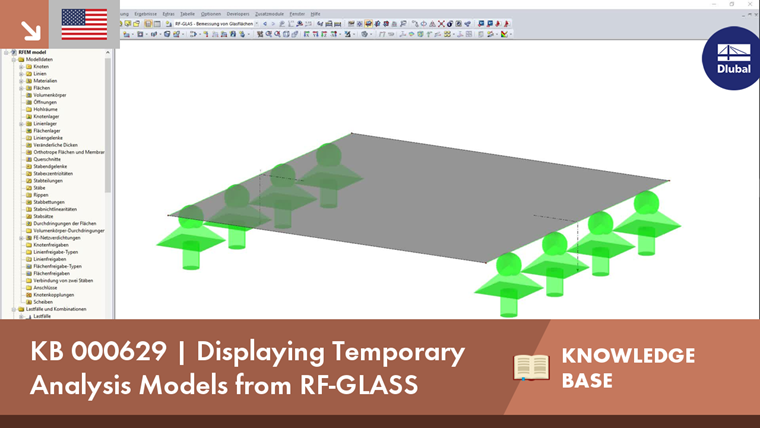Select Veränderliche Dicken tree item
760x428 pixels.
[55, 145]
